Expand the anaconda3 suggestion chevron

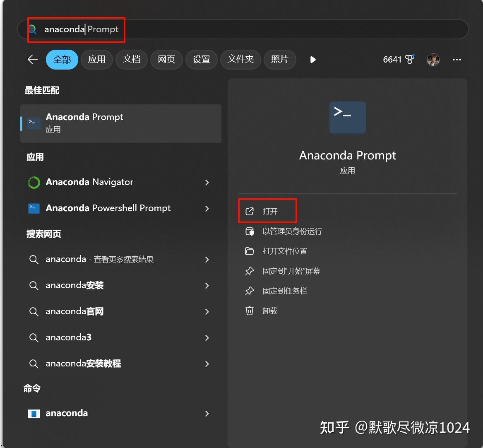207,338
